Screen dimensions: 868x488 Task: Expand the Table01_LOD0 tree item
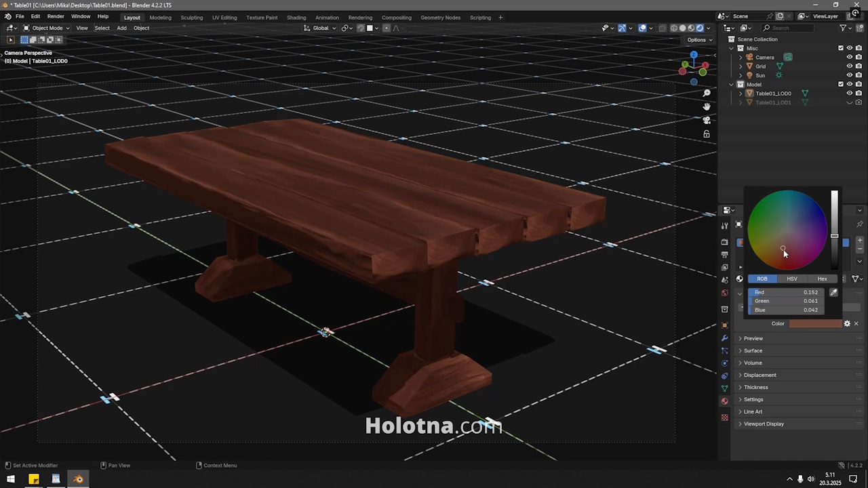pyautogui.click(x=741, y=93)
